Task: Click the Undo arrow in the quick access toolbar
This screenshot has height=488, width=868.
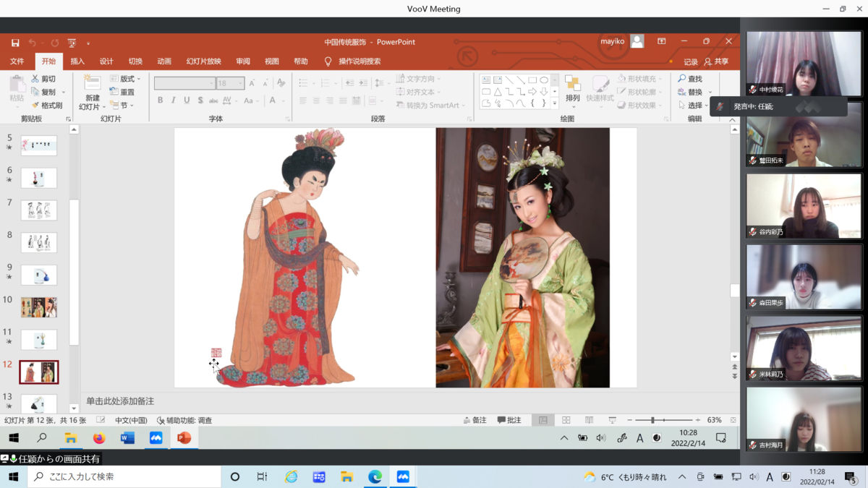Action: coord(32,43)
